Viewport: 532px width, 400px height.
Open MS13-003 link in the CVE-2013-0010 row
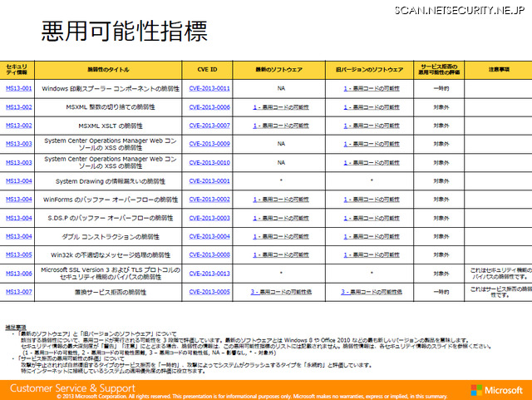pyautogui.click(x=18, y=162)
